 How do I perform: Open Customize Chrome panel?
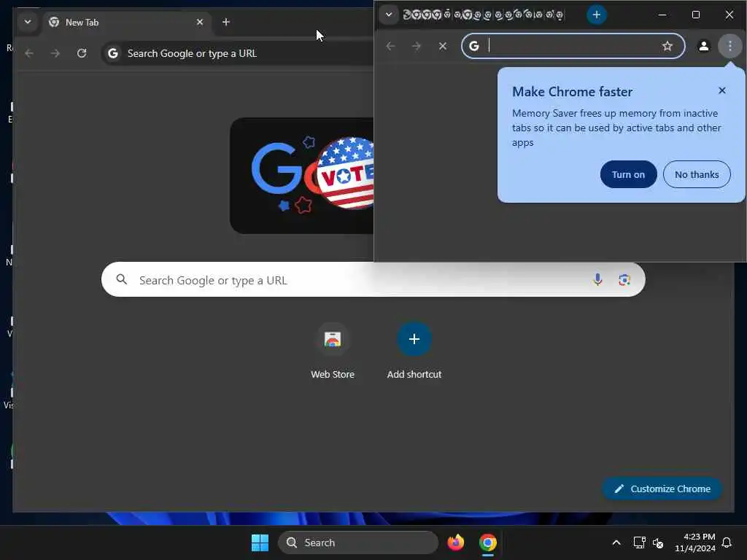click(662, 489)
